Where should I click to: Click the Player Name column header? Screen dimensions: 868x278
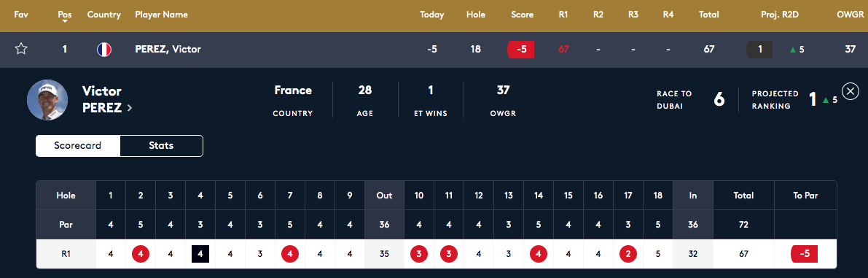coord(161,15)
